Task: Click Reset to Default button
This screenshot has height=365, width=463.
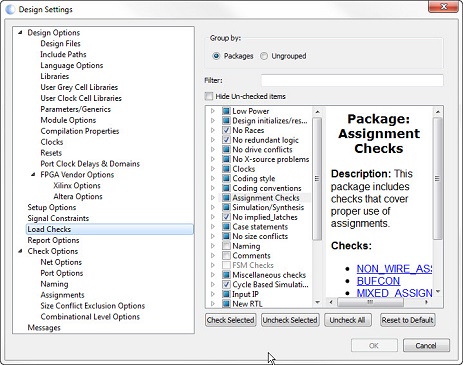Action: pos(408,320)
